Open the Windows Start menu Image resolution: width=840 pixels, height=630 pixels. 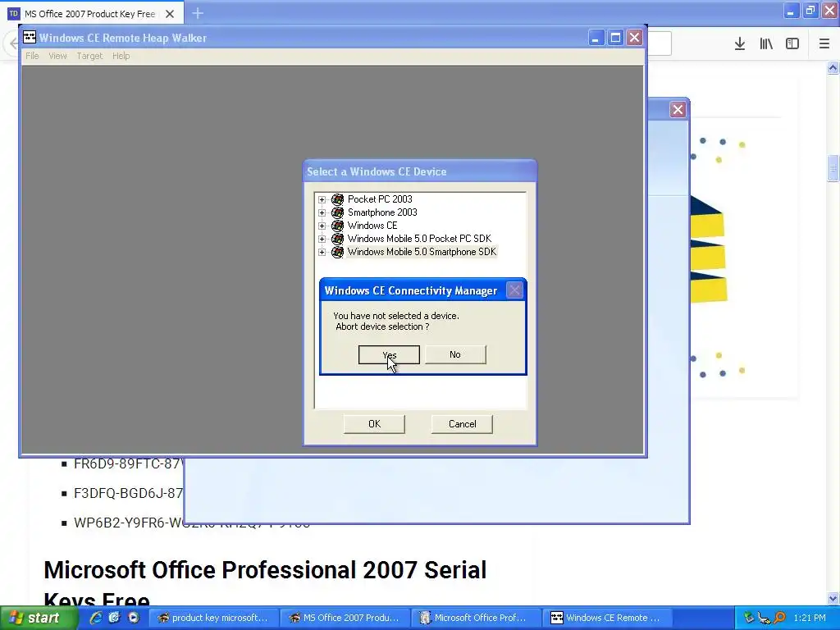tap(39, 618)
